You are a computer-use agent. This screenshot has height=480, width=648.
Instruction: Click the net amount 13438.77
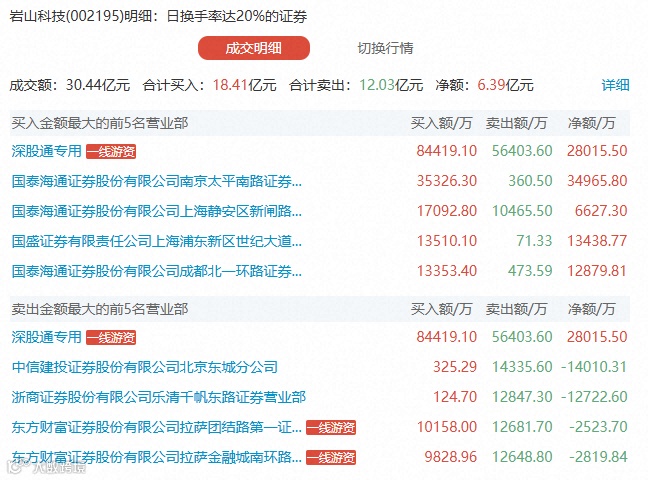597,241
